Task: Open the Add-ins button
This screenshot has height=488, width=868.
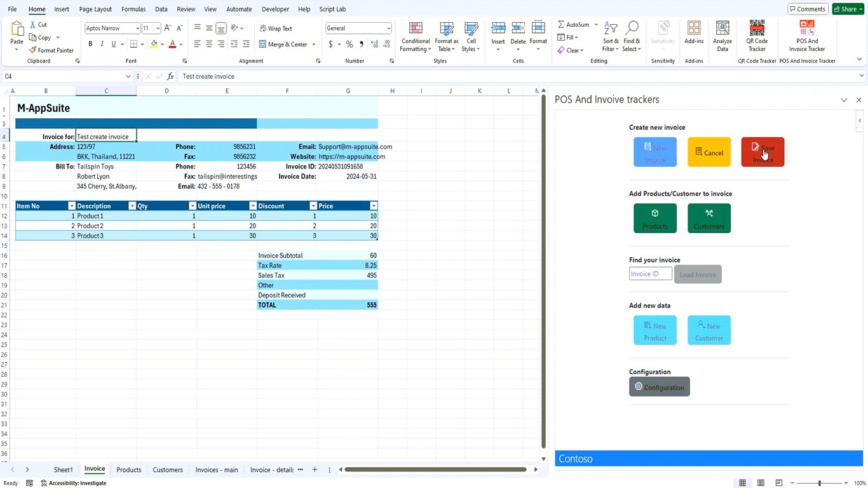Action: point(694,33)
